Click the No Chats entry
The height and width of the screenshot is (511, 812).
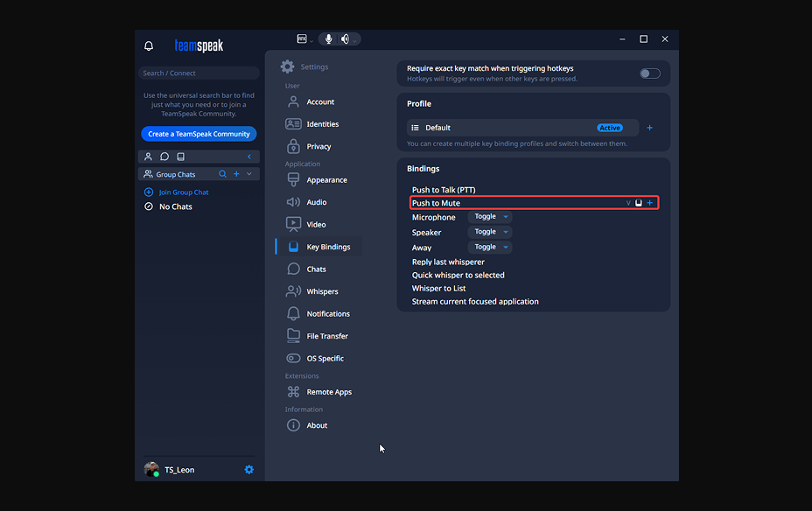pyautogui.click(x=176, y=206)
